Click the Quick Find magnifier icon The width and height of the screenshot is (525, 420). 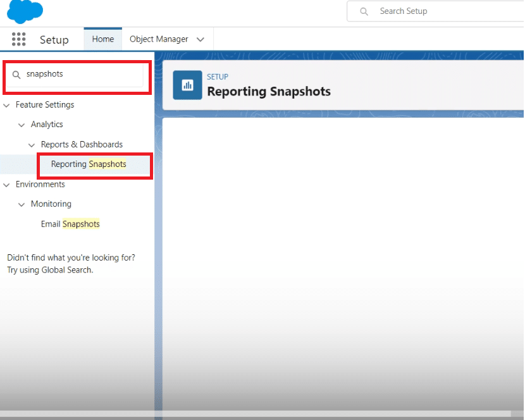coord(16,75)
